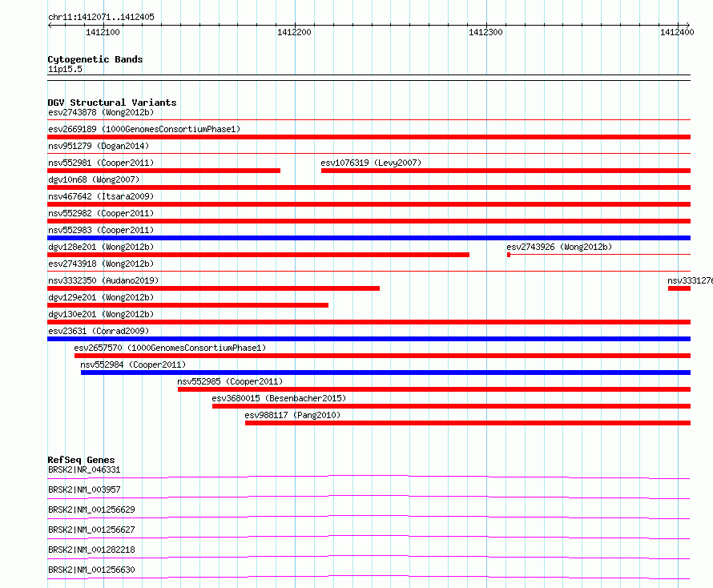Click the 1412200 ruler position
This screenshot has height=588, width=713.
click(294, 32)
